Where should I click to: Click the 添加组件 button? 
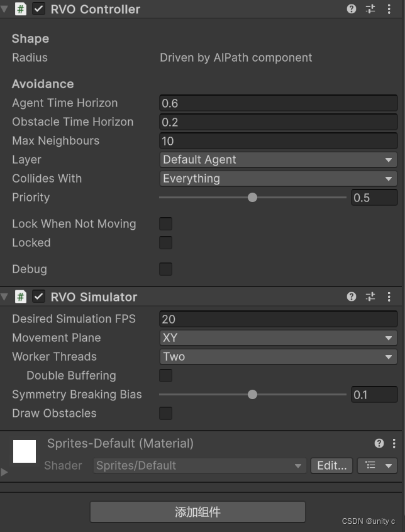(198, 512)
